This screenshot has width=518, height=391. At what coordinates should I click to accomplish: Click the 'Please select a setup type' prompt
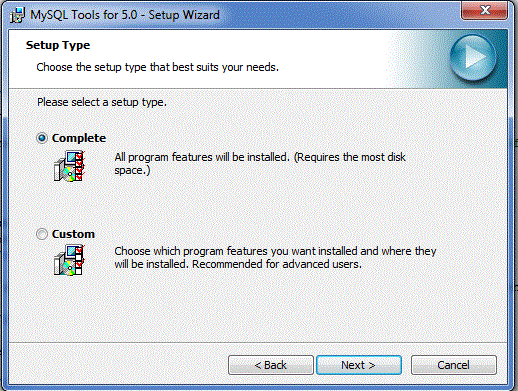pos(102,102)
